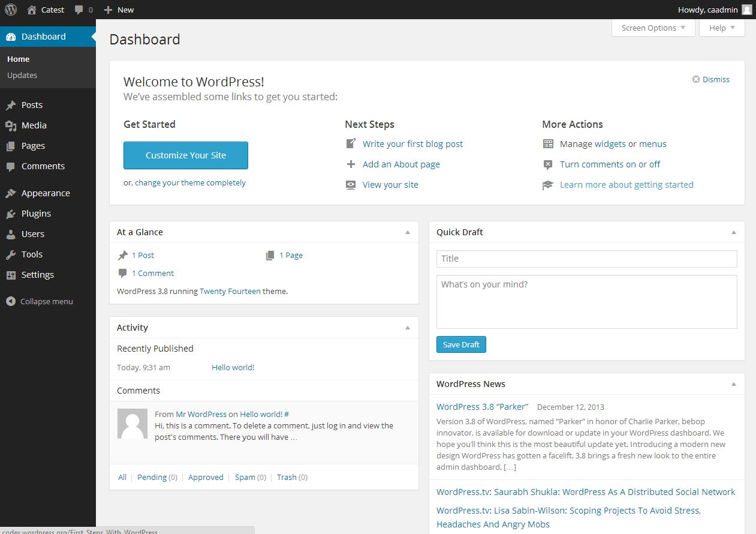The width and height of the screenshot is (756, 534).
Task: Click the bubble icon next to 1 Comment
Action: [x=123, y=274]
